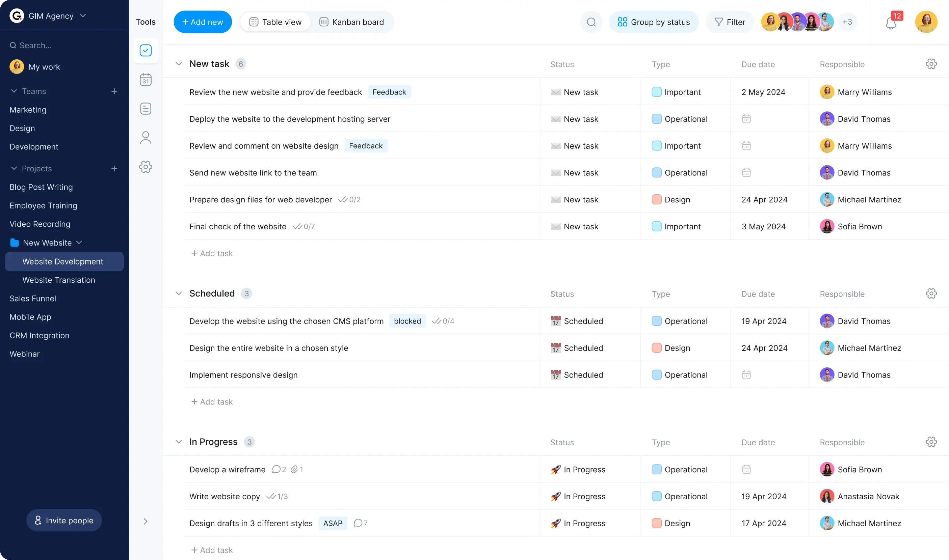Set due date for Send new website link task
This screenshot has width=949, height=560.
[746, 173]
